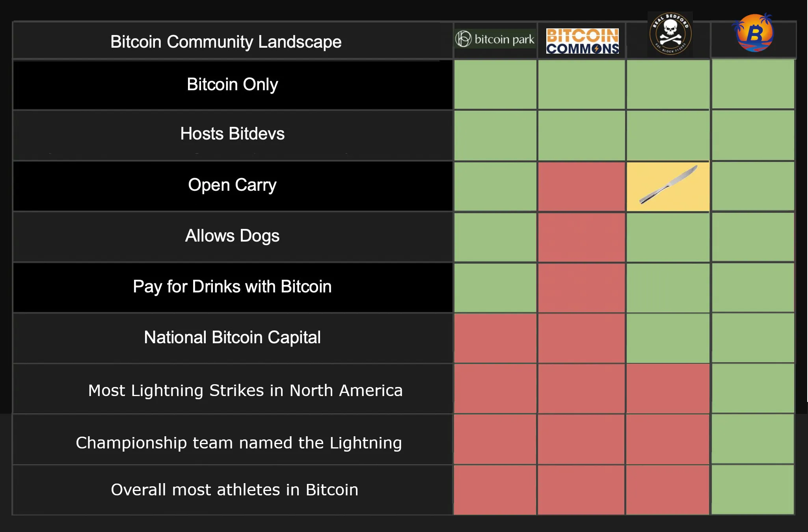Select the Pay for Drinks with Bitcoin label

232,286
